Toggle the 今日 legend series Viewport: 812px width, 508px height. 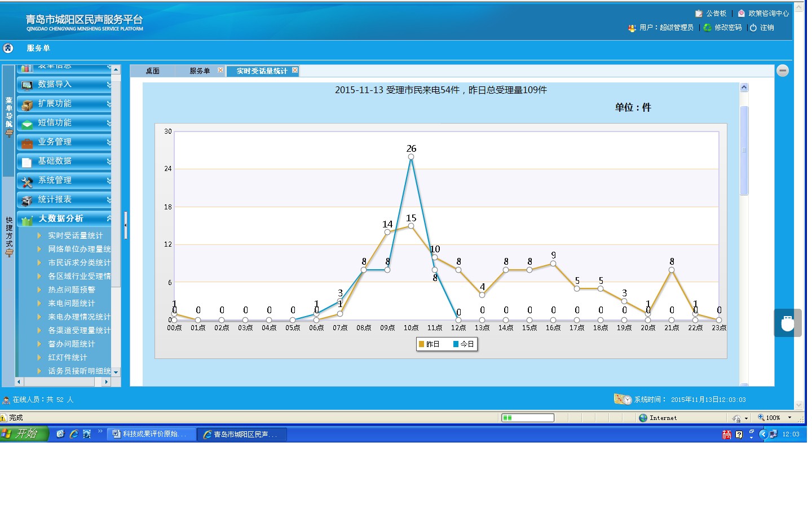pos(464,344)
